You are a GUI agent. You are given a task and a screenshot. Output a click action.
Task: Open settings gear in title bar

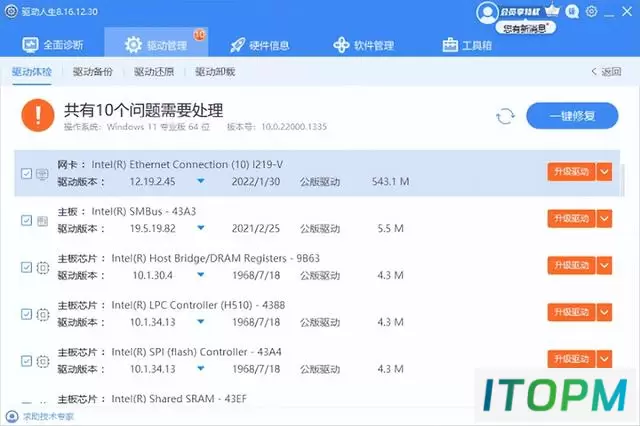(591, 11)
